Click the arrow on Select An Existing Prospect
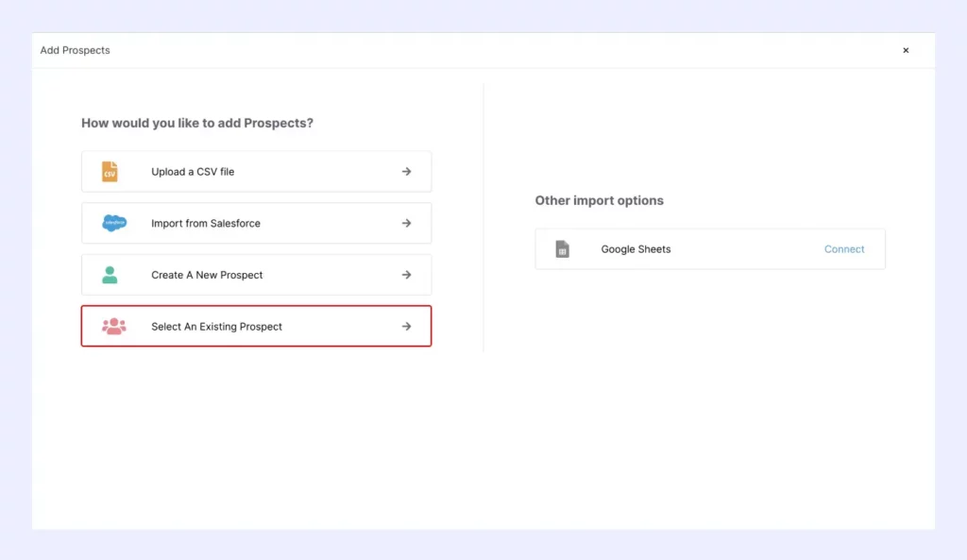 pos(406,326)
